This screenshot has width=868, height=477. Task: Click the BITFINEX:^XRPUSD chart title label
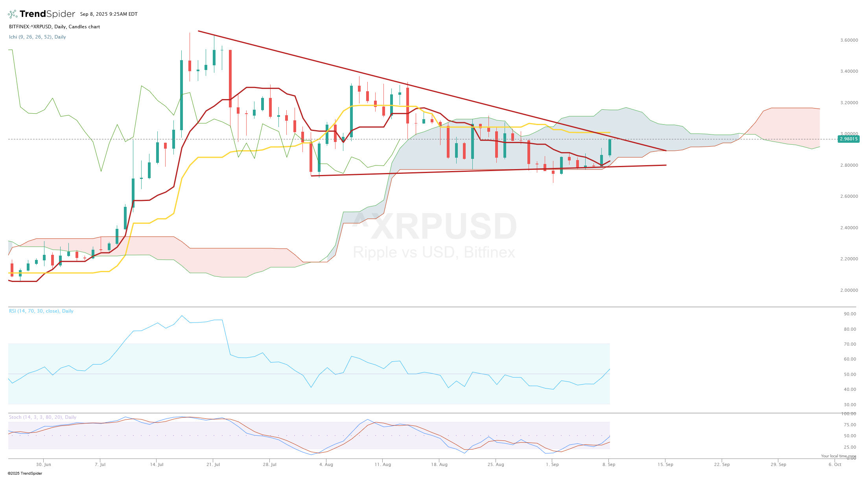(54, 27)
